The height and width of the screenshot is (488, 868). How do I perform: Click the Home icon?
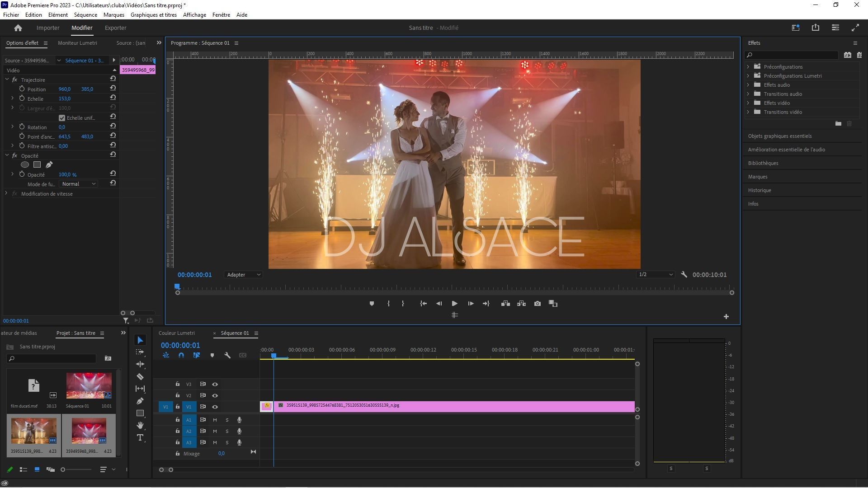[18, 28]
